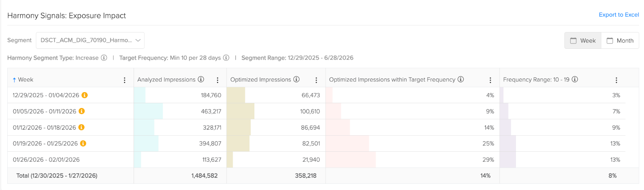Open Optimized Impressions column options menu

(x=316, y=80)
